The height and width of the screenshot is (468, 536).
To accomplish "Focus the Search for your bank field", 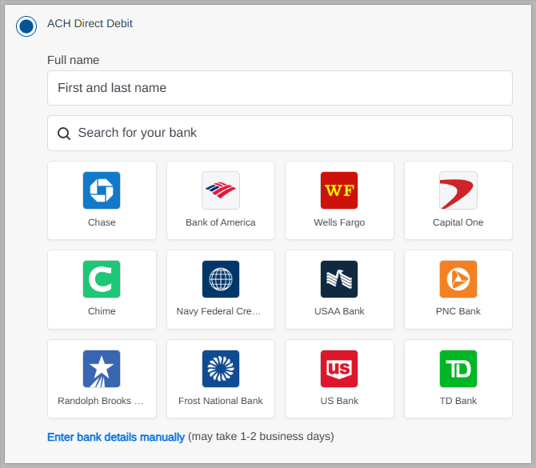I will [280, 133].
